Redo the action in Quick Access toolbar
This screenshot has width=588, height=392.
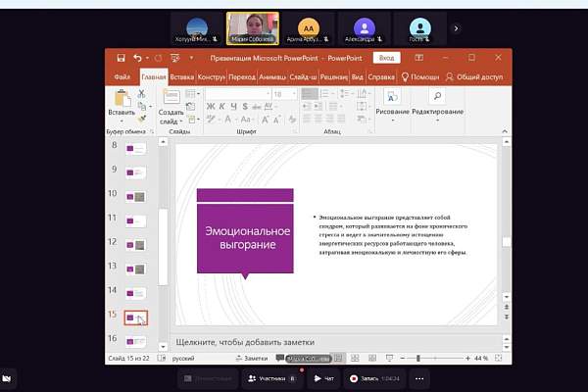tap(158, 58)
